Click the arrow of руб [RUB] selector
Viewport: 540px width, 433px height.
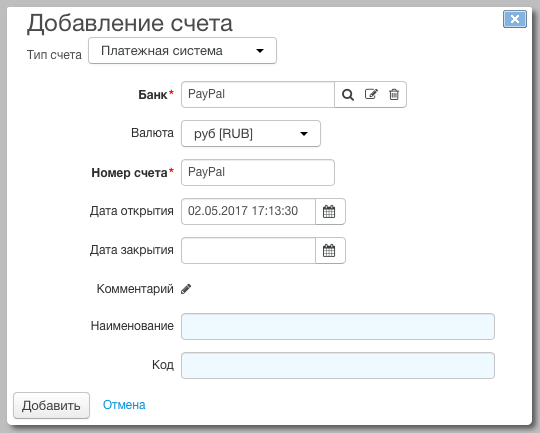[304, 134]
